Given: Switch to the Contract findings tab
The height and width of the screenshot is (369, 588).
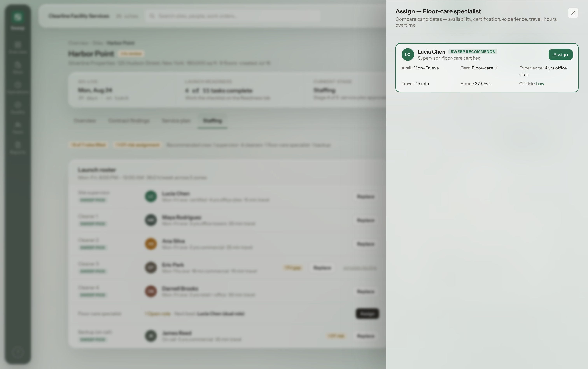Looking at the screenshot, I should tap(129, 121).
